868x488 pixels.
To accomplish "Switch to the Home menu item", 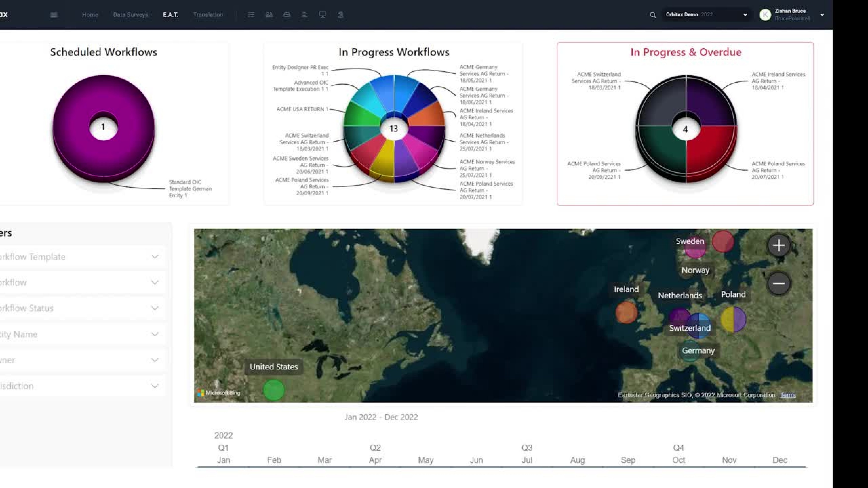I will 90,14.
